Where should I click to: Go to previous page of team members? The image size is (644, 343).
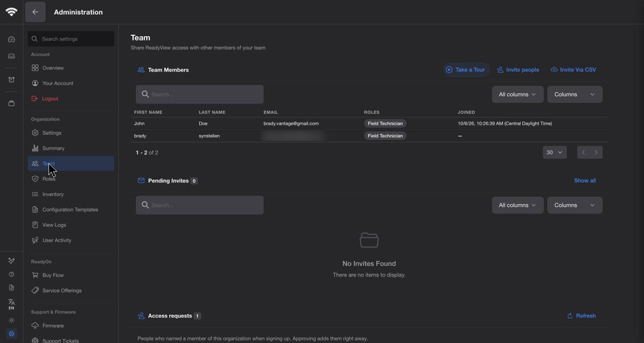[583, 152]
